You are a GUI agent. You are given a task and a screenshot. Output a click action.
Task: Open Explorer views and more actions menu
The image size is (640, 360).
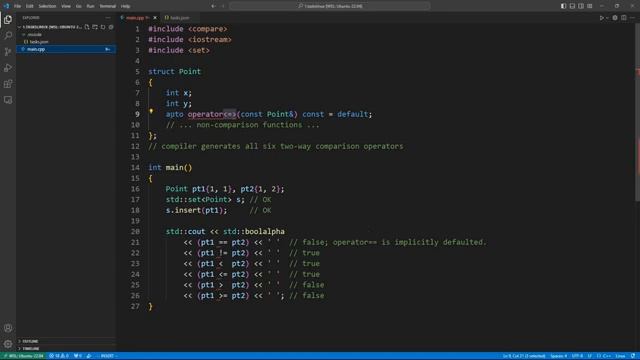[108, 18]
